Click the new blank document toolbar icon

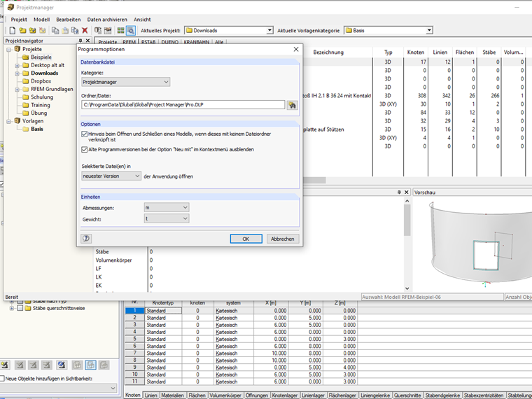coord(12,31)
